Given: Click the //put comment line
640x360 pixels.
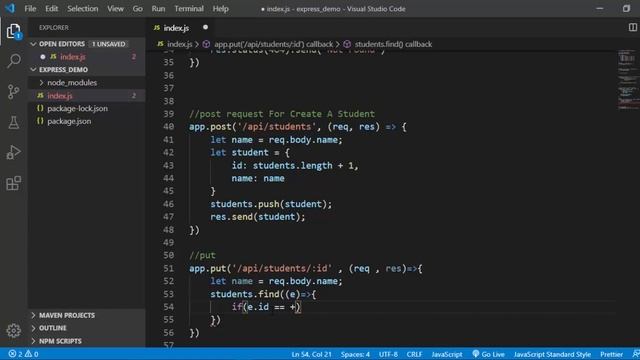Looking at the screenshot, I should tap(202, 256).
